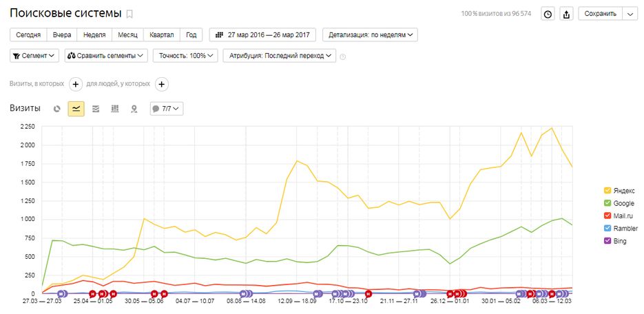Switch to pie chart view
Viewport: 644px width, 314px height.
pos(57,109)
